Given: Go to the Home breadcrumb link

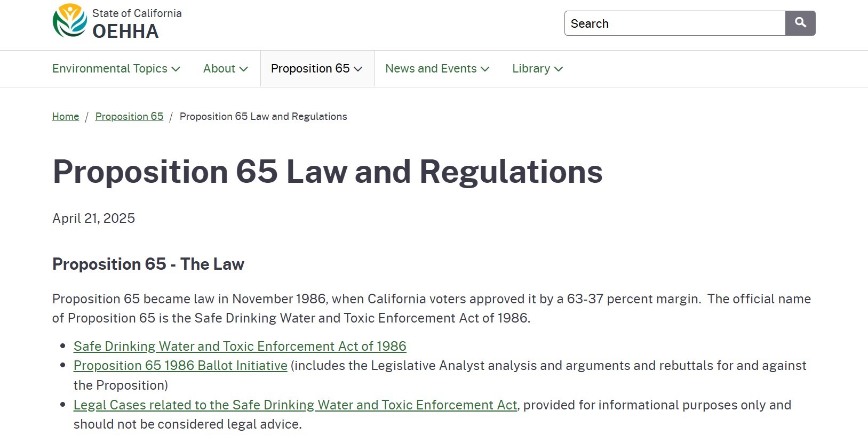Looking at the screenshot, I should [x=66, y=117].
